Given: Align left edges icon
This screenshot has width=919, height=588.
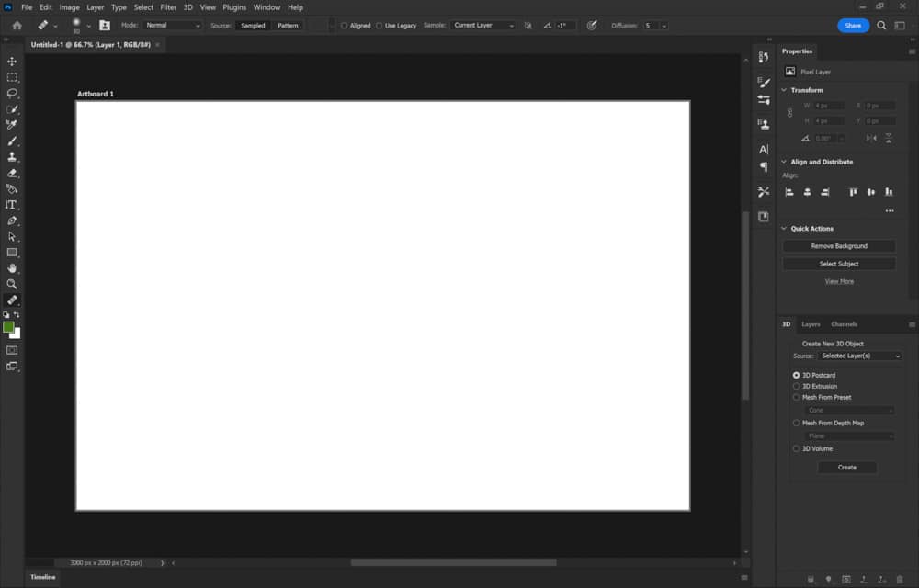Looking at the screenshot, I should pos(789,192).
